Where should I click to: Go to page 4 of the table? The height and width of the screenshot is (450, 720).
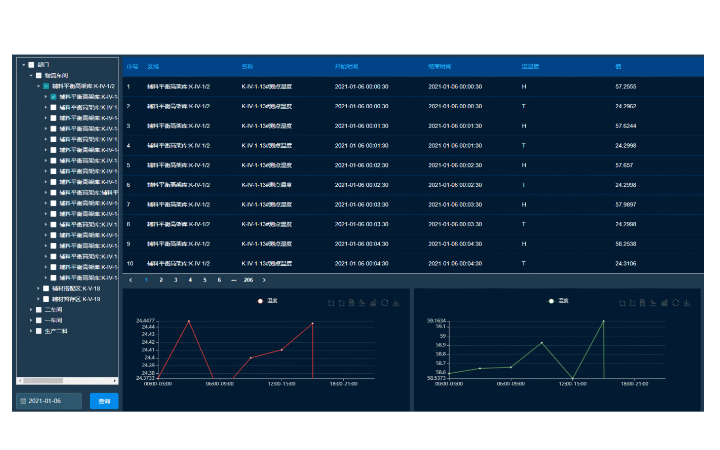tap(190, 280)
